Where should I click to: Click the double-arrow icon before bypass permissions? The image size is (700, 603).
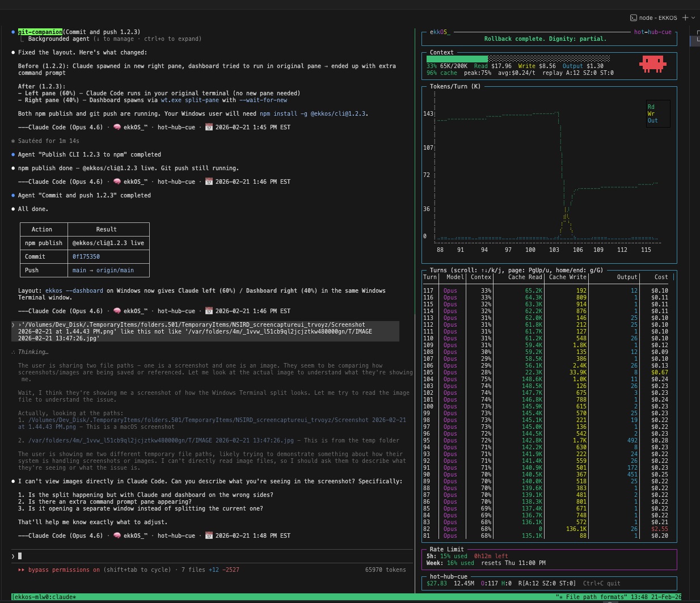point(21,570)
